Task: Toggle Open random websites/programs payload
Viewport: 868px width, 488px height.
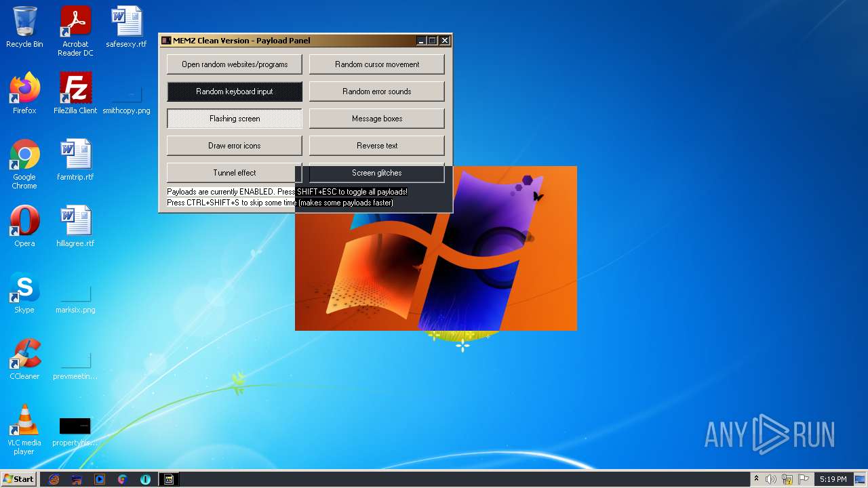Action: (x=235, y=64)
